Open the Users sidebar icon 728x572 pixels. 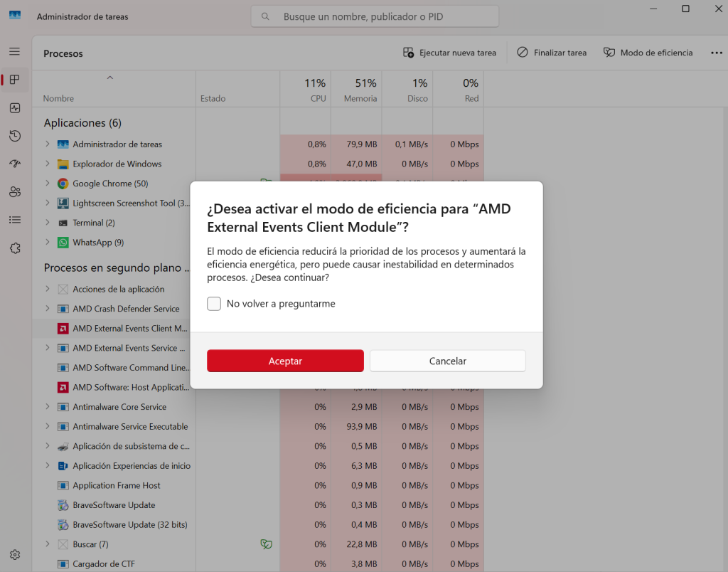[15, 191]
